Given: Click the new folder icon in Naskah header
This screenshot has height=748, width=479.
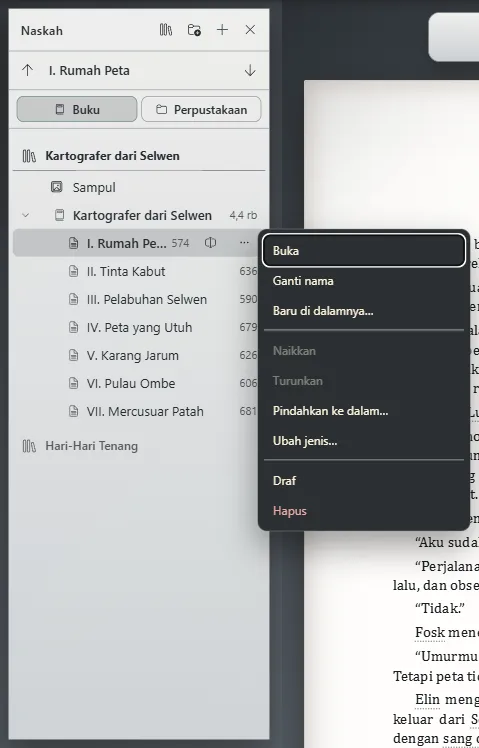Looking at the screenshot, I should [194, 30].
